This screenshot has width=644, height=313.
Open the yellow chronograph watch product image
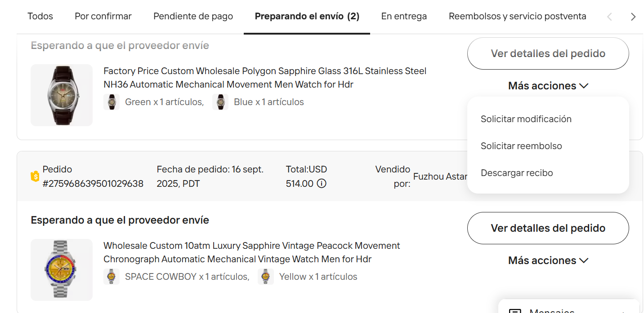pyautogui.click(x=62, y=270)
